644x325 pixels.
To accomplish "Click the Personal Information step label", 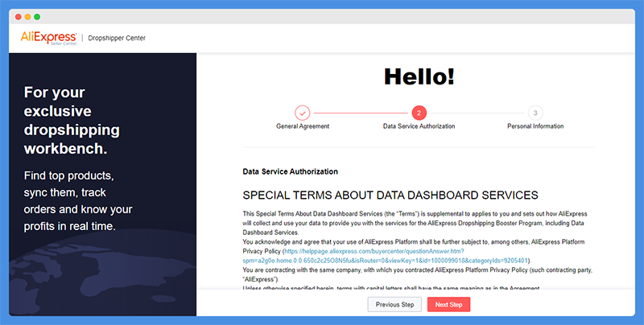I will 535,126.
